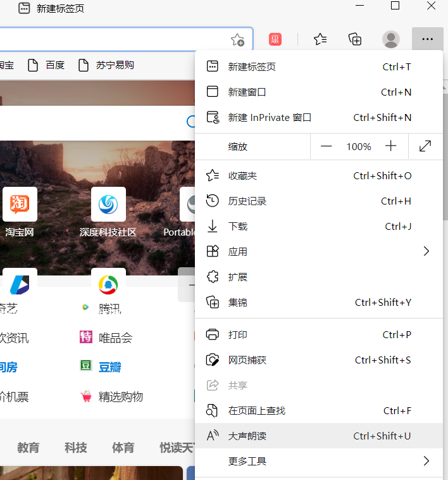448x480 pixels.
Task: Select 新建标签页 menu item
Action: tap(319, 66)
